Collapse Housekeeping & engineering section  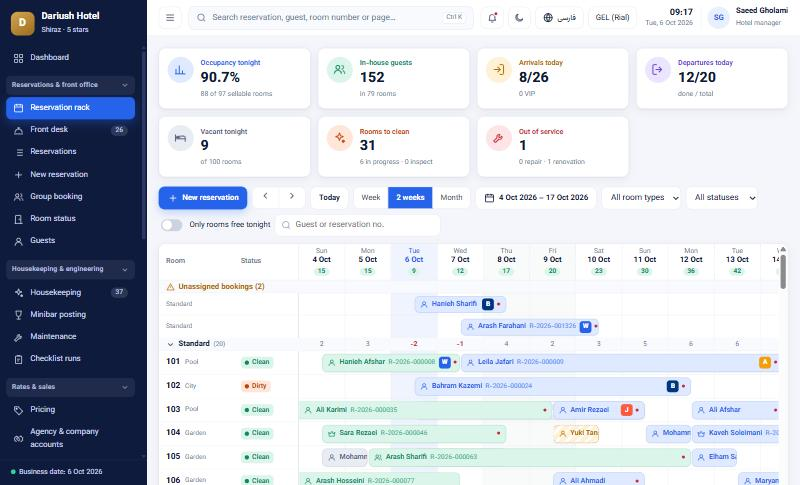(x=70, y=269)
